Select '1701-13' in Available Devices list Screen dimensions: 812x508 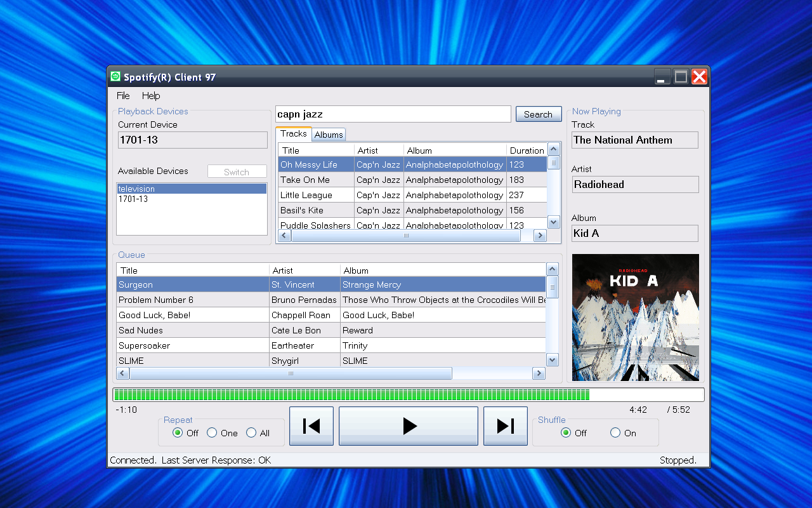(192, 199)
